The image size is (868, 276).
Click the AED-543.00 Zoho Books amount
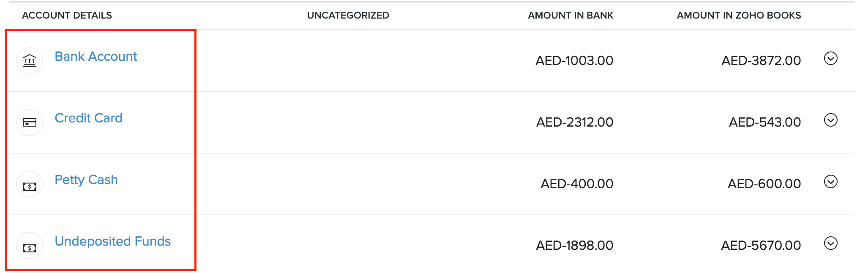point(764,122)
